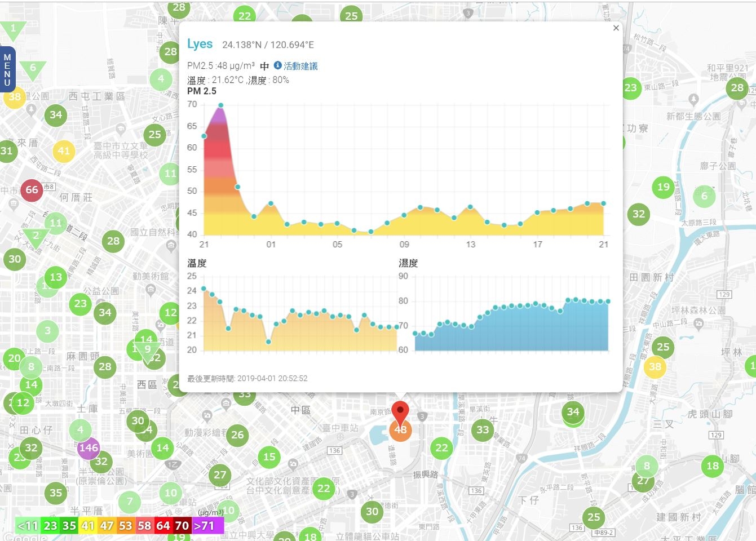Select the last data point of the 濕度 chart
Image resolution: width=756 pixels, height=541 pixels.
608,301
